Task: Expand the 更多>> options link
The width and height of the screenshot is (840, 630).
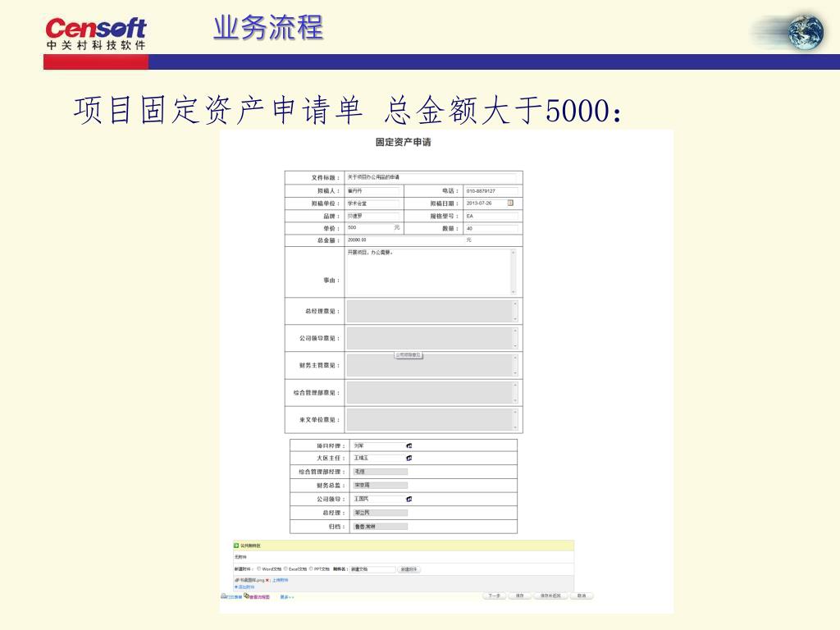Action: pos(287,597)
